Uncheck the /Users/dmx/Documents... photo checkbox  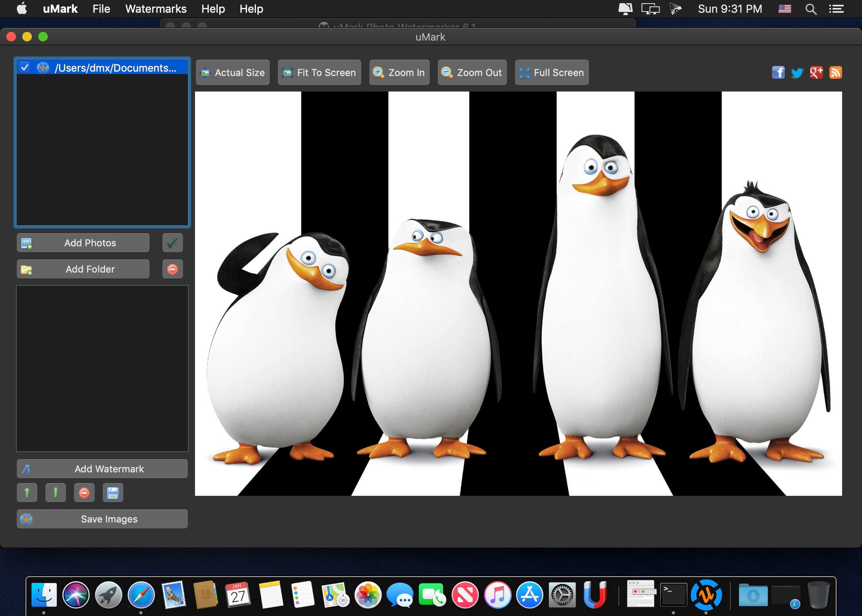pos(25,67)
